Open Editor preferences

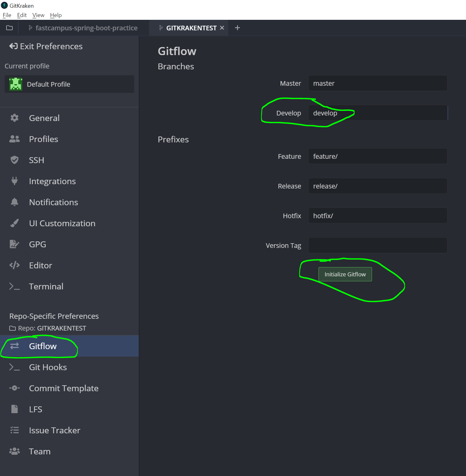(x=69, y=265)
